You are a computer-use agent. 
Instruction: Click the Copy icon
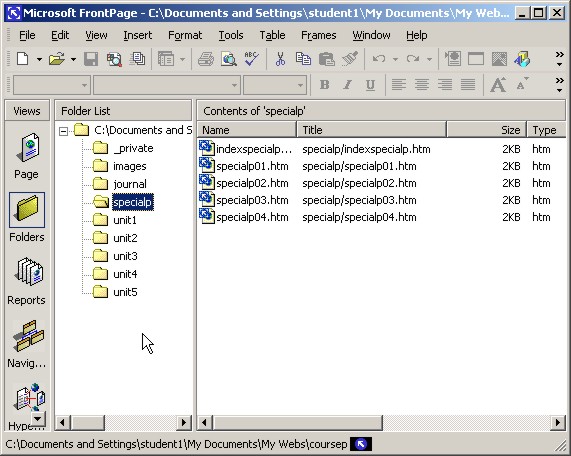tap(303, 59)
